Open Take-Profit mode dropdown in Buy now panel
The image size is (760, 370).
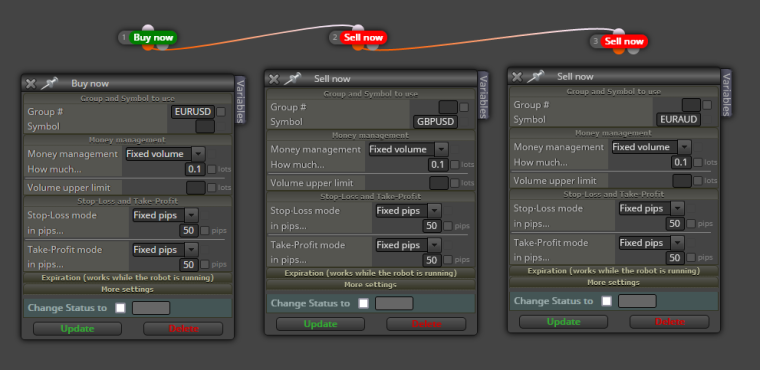tap(165, 250)
